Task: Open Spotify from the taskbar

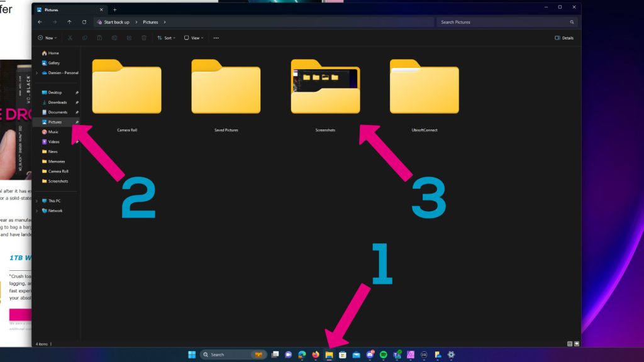Action: tap(382, 354)
